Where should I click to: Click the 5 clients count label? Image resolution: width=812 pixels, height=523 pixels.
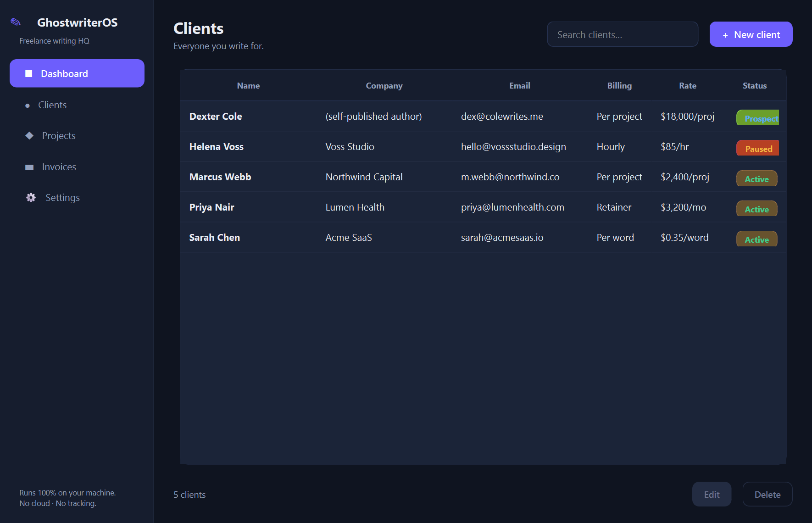click(x=189, y=495)
